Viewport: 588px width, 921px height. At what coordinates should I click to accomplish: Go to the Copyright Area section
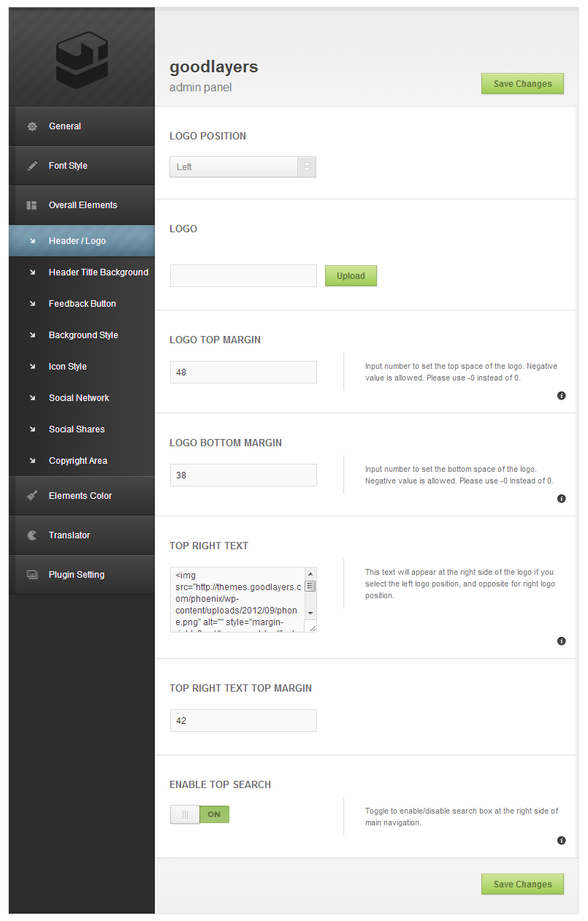[78, 461]
